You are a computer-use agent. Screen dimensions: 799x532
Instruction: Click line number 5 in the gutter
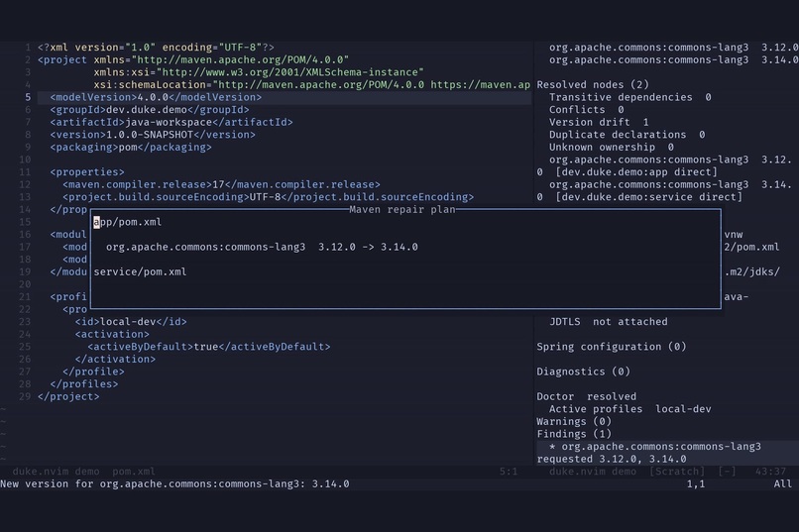(x=28, y=97)
